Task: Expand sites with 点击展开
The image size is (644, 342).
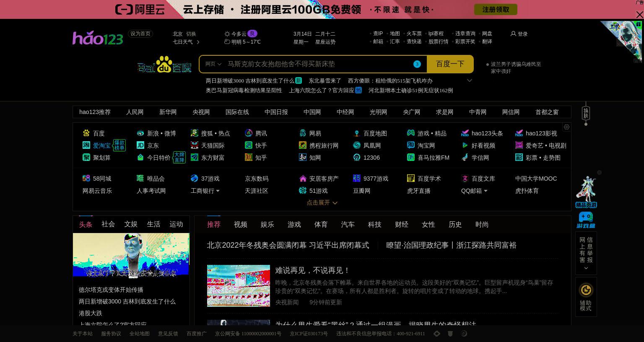Action: pos(322,202)
